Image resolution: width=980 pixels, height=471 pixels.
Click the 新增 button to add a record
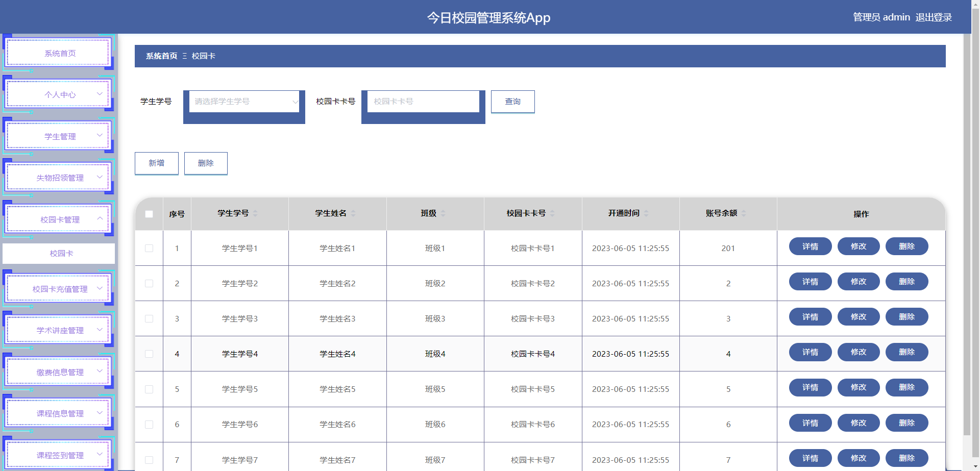click(x=156, y=163)
